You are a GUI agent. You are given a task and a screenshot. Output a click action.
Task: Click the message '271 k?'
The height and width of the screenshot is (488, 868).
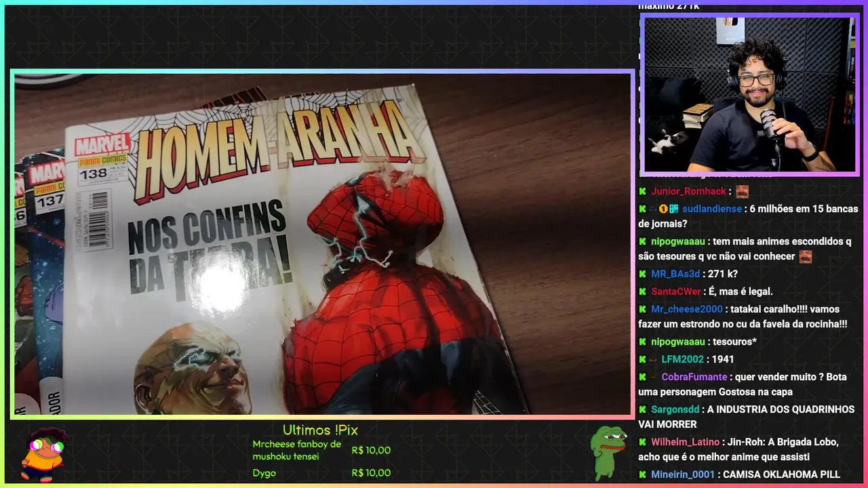coord(722,274)
